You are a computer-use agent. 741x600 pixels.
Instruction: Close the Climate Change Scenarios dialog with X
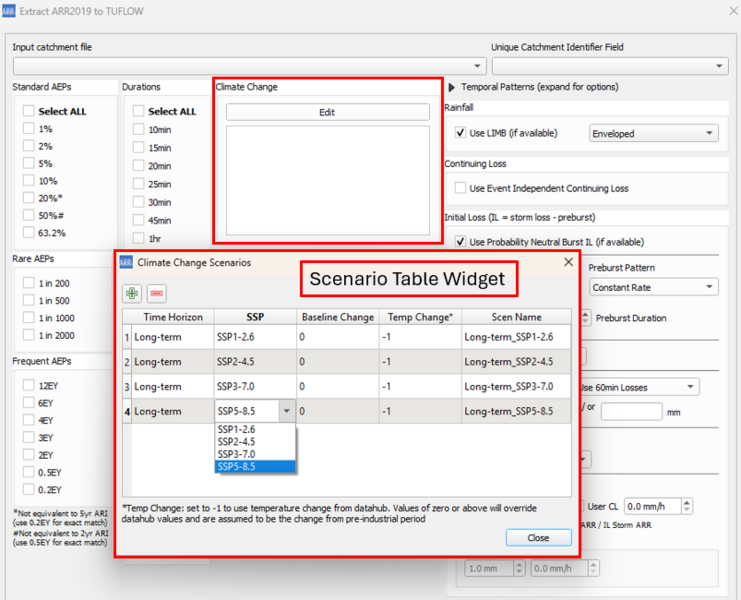pos(568,262)
